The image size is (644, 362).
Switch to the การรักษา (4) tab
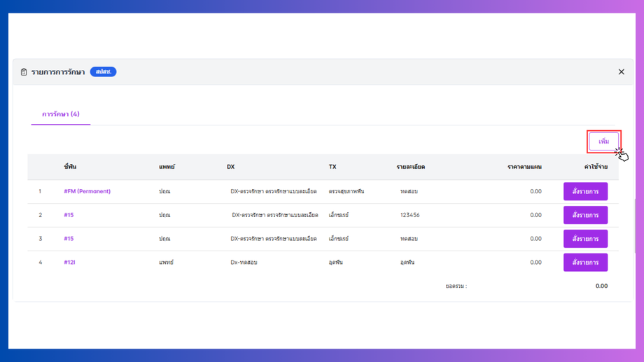[61, 114]
